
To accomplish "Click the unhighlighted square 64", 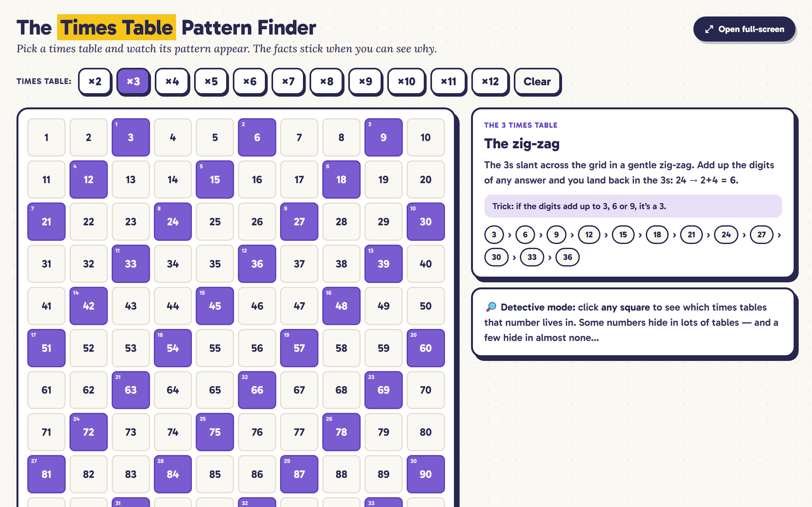I will coord(173,390).
